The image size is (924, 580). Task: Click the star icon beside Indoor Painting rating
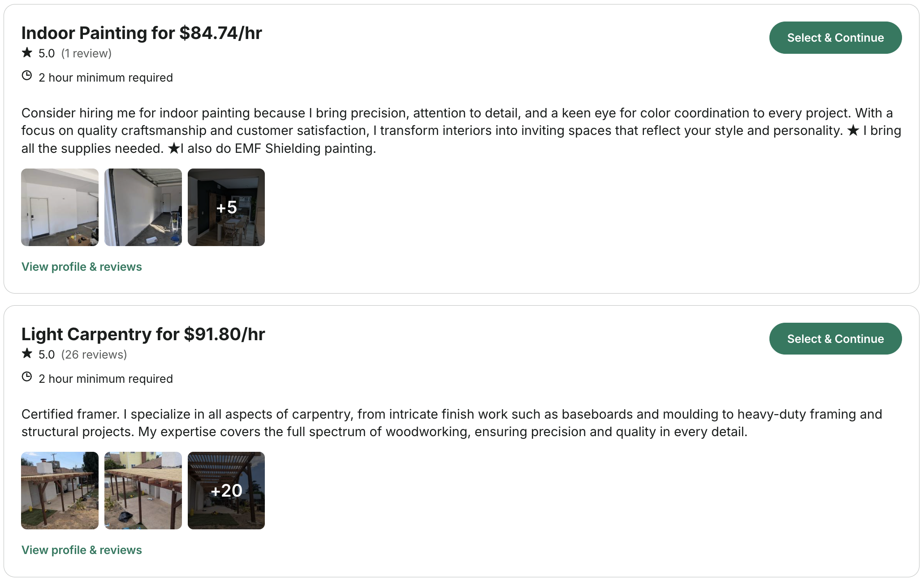click(27, 53)
